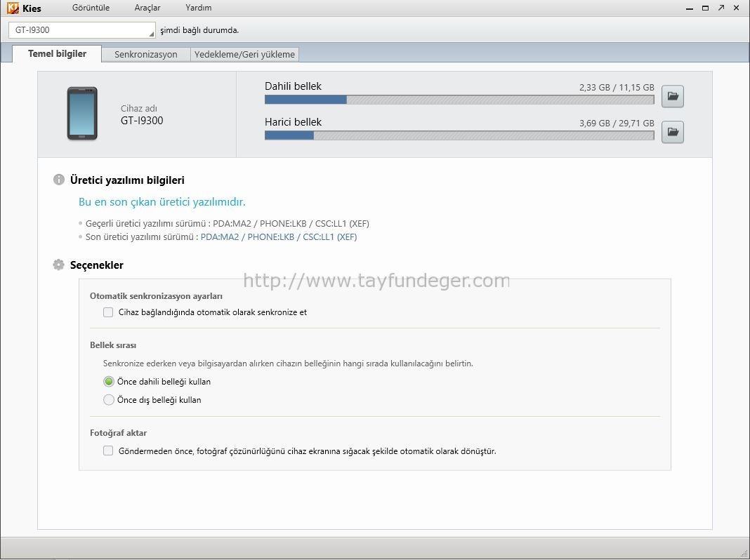Click the Dahili bellek usage bar
Viewport: 750px width, 560px height.
459,100
